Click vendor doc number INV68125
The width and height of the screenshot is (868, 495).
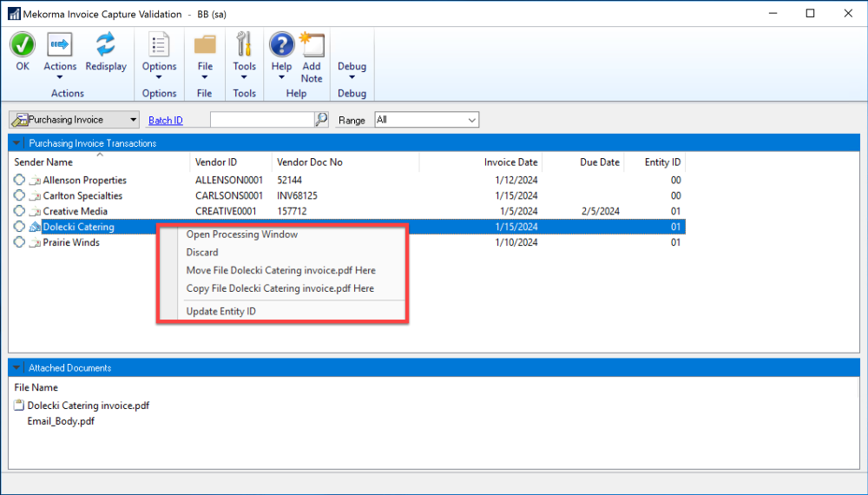tap(297, 195)
